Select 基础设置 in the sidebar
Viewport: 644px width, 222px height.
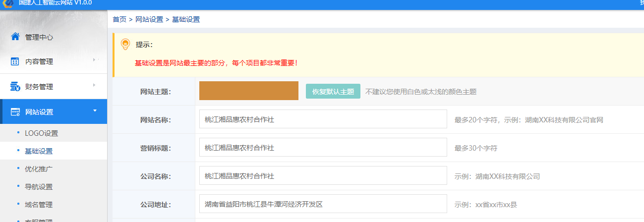pos(39,151)
